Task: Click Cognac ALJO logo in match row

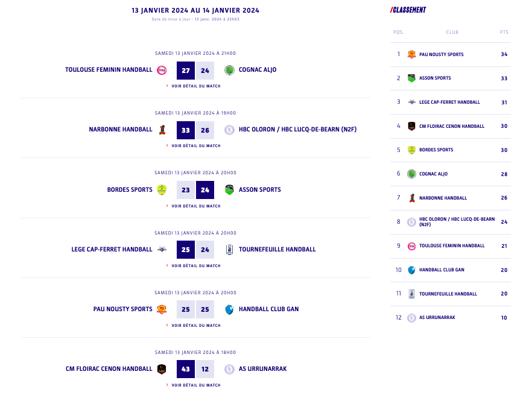Action: (x=229, y=70)
